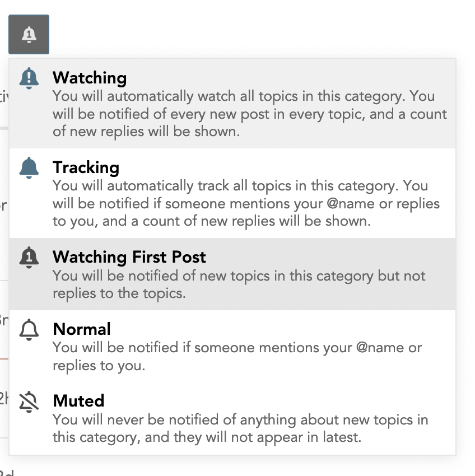Select the Tracking option title
The image size is (475, 476).
click(x=86, y=167)
